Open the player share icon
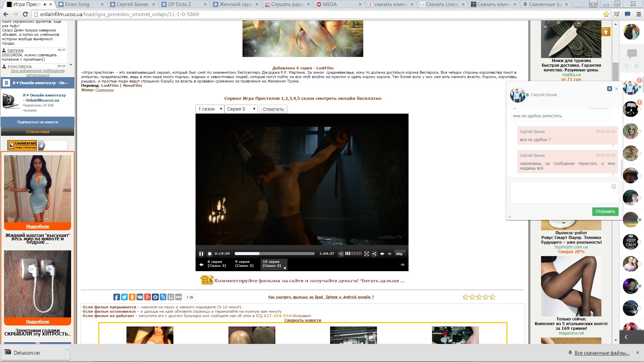This screenshot has width=644, height=362. point(374,254)
